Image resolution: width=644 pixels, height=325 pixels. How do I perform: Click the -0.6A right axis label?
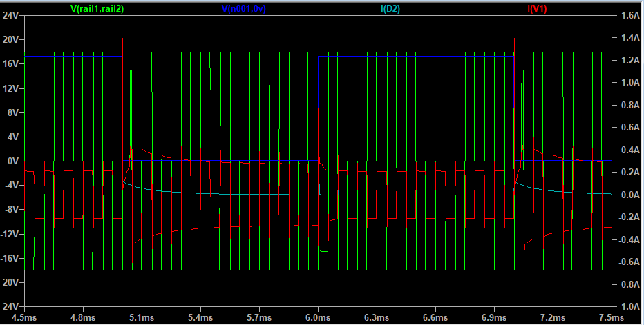click(629, 262)
